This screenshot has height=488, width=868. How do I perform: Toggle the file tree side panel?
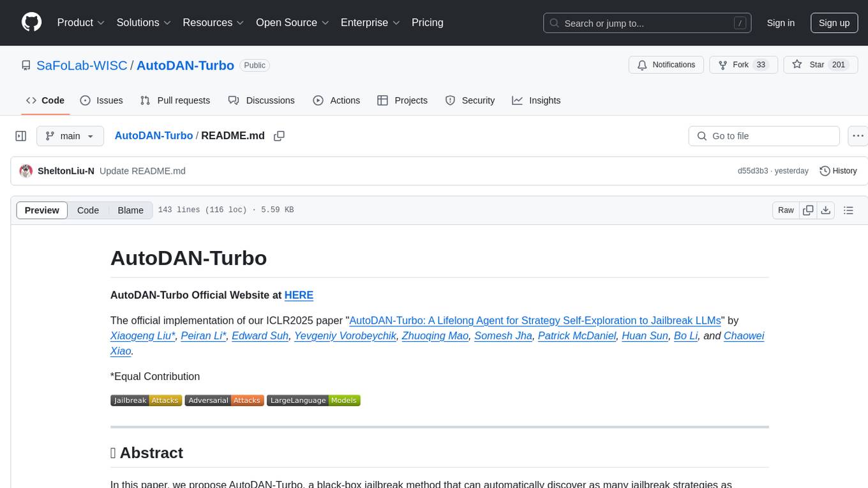(21, 136)
